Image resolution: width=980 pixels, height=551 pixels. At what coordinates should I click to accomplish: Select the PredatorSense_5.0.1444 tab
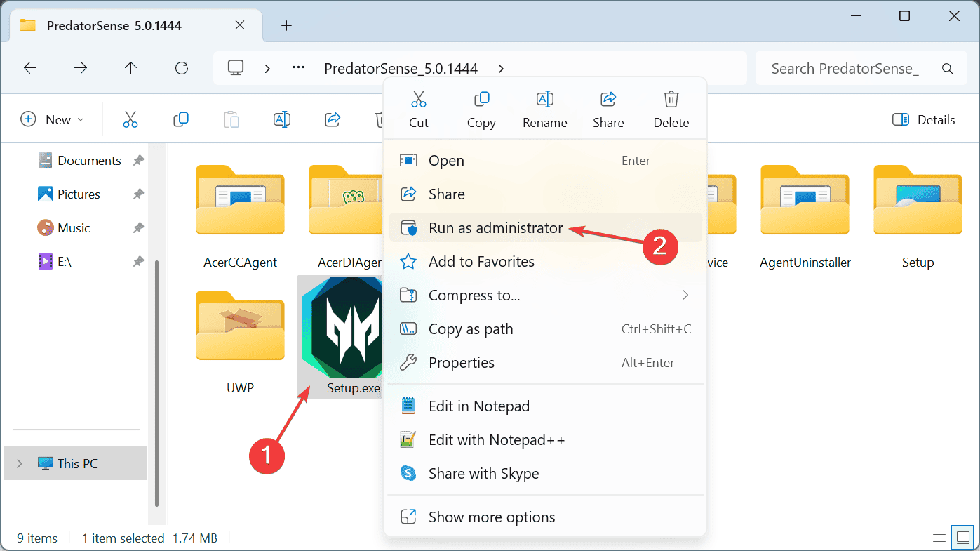coord(135,25)
